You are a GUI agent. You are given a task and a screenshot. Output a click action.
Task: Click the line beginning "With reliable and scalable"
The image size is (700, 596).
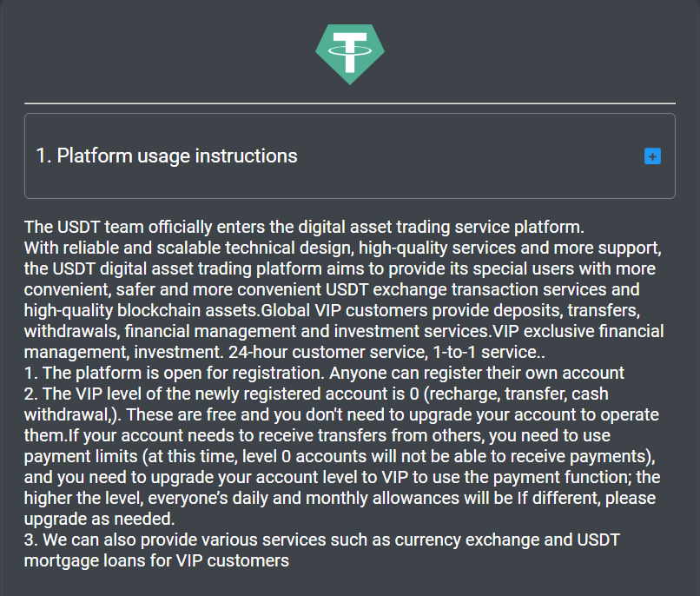coord(343,248)
